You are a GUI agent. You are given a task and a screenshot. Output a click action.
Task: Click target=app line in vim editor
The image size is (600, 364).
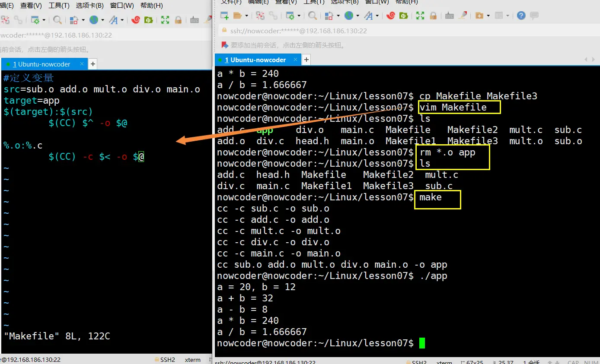pyautogui.click(x=32, y=101)
